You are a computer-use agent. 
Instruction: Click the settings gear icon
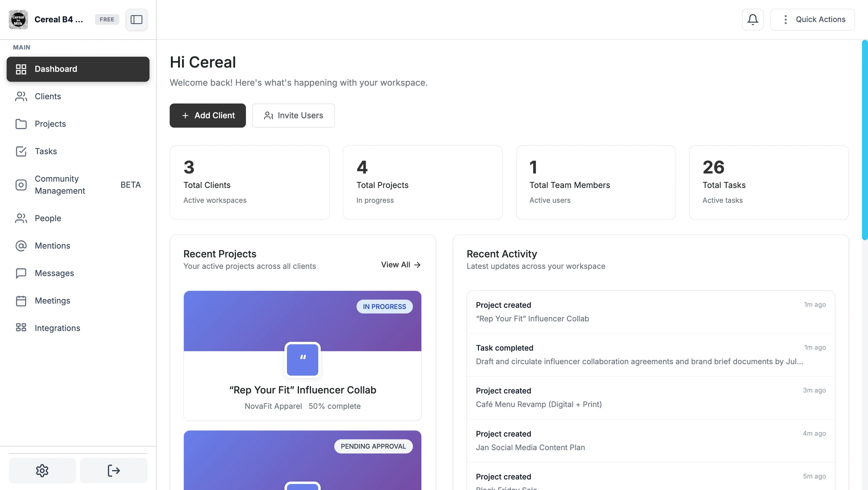click(42, 470)
